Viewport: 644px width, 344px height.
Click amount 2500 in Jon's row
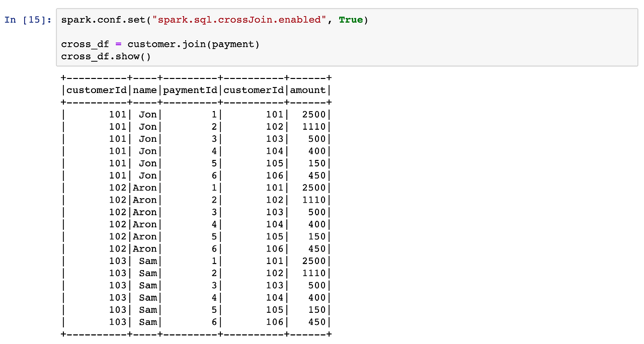[x=314, y=114]
